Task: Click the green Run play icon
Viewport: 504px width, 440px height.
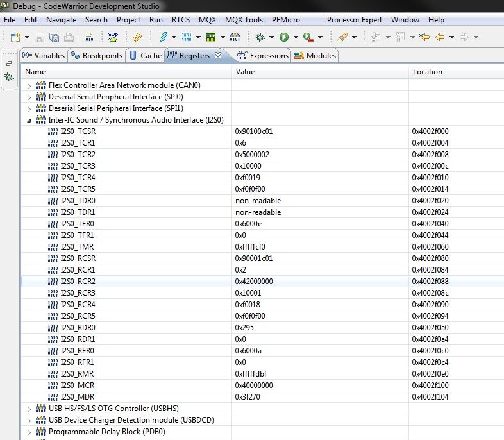Action: click(x=284, y=37)
